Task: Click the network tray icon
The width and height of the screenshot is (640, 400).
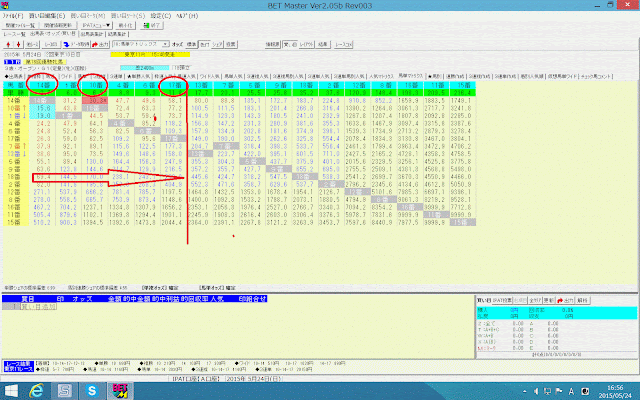Action: 547,391
